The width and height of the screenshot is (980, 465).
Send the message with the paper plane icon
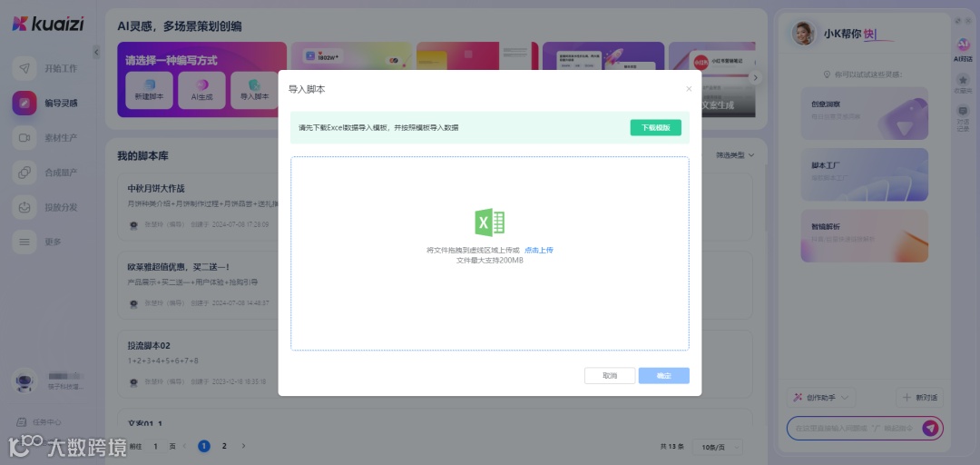click(931, 428)
